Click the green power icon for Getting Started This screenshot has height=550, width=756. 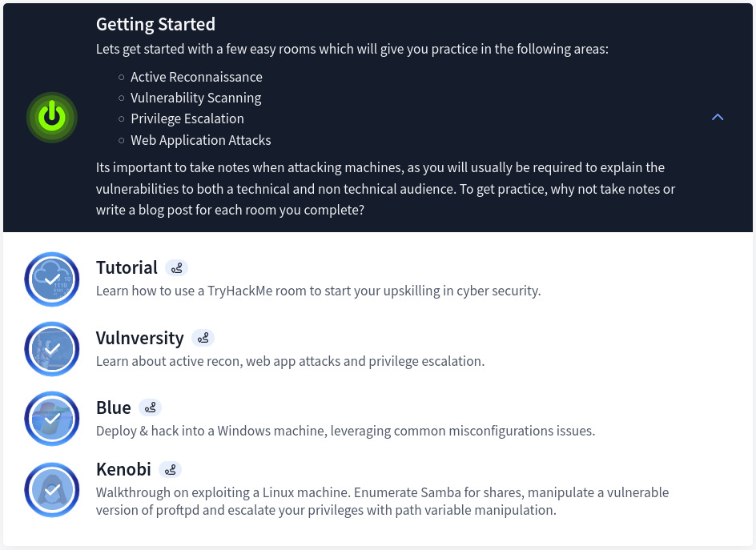pos(51,117)
